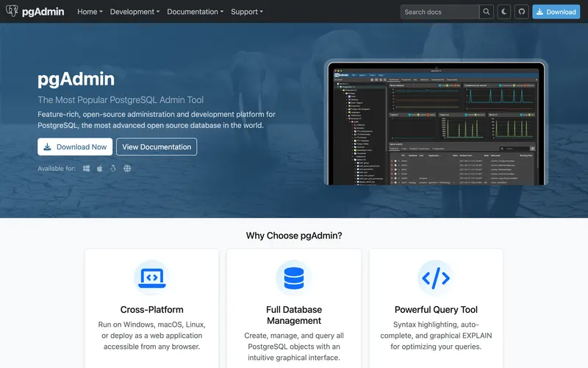This screenshot has height=368, width=588.
Task: Click the Available for: label
Action: coord(57,169)
